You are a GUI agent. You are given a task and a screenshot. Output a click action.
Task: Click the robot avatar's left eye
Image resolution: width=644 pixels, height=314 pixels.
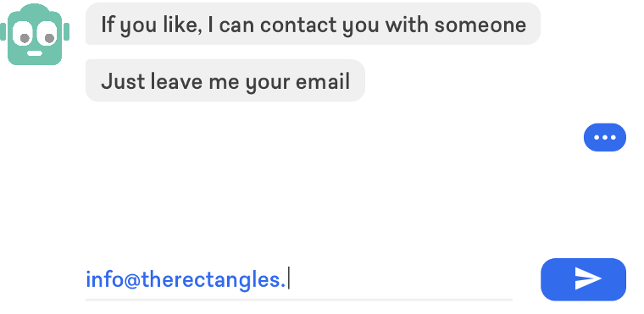click(x=24, y=34)
